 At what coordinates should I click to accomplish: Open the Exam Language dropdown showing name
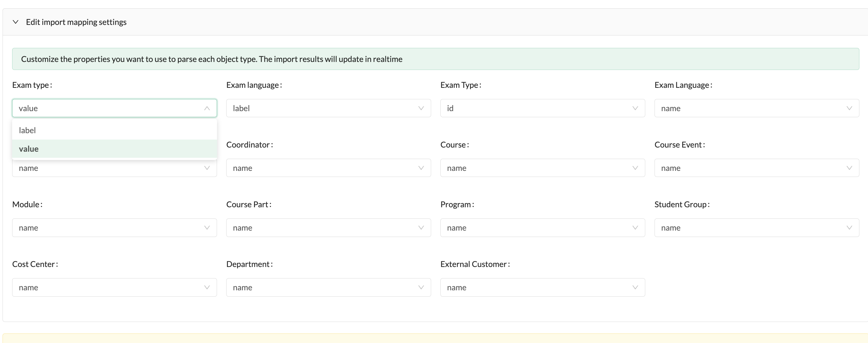click(757, 108)
